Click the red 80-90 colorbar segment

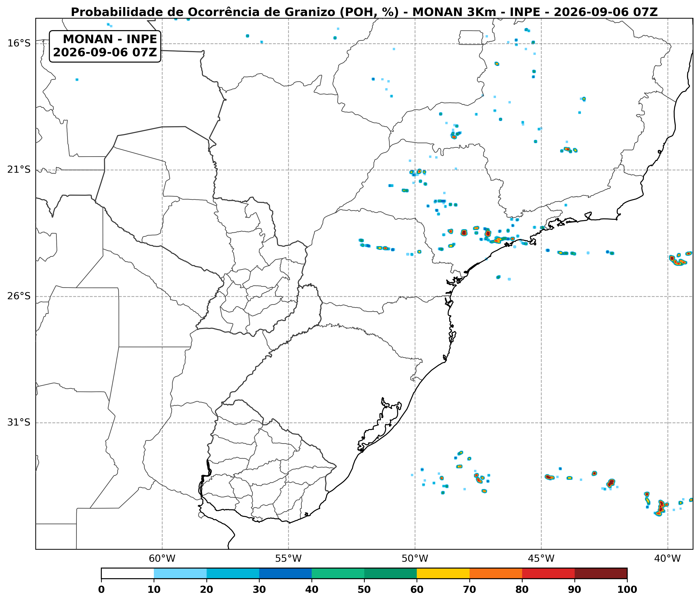click(x=548, y=573)
